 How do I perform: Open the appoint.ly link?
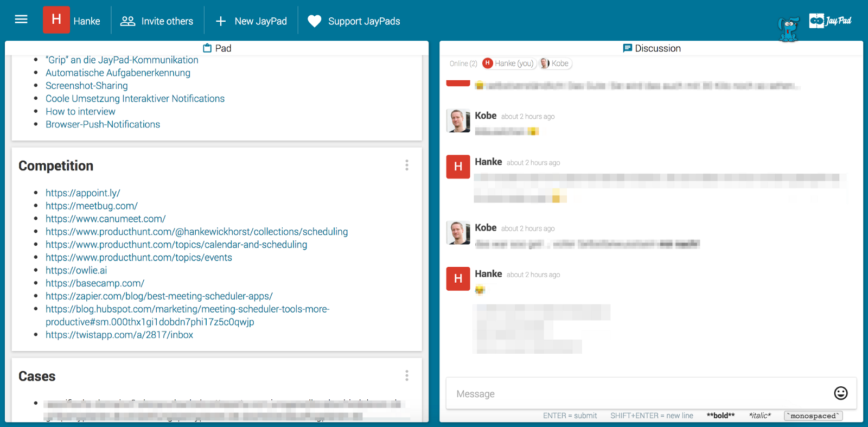coord(83,193)
